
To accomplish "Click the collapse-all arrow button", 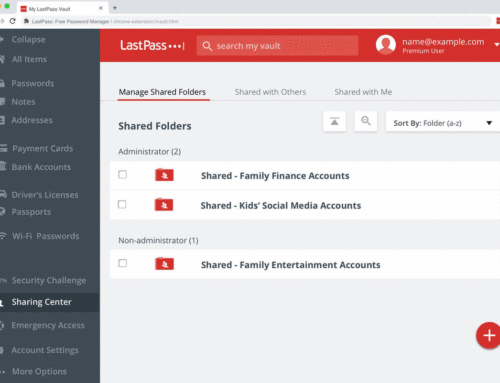I will click(x=334, y=122).
